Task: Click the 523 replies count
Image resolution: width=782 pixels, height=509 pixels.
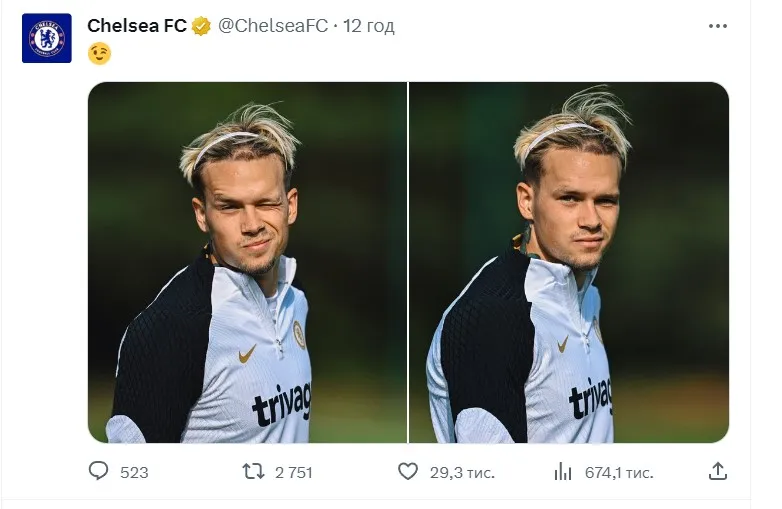Action: (134, 472)
